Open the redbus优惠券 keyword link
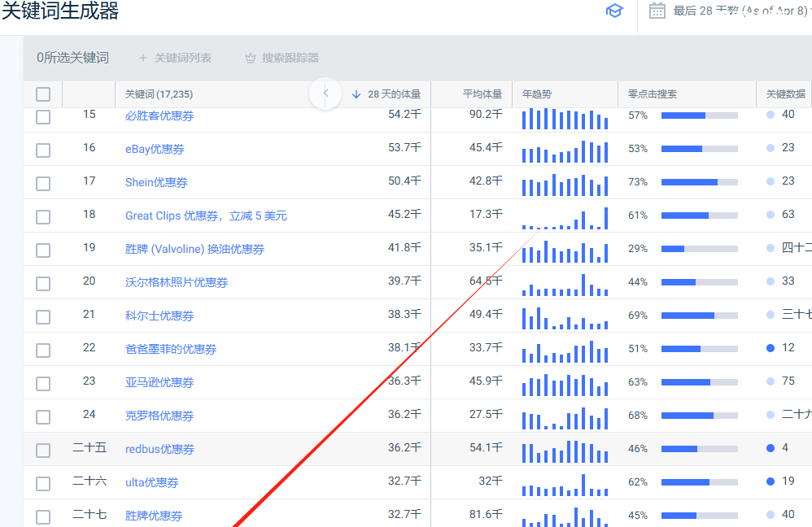This screenshot has width=812, height=527. click(x=160, y=449)
